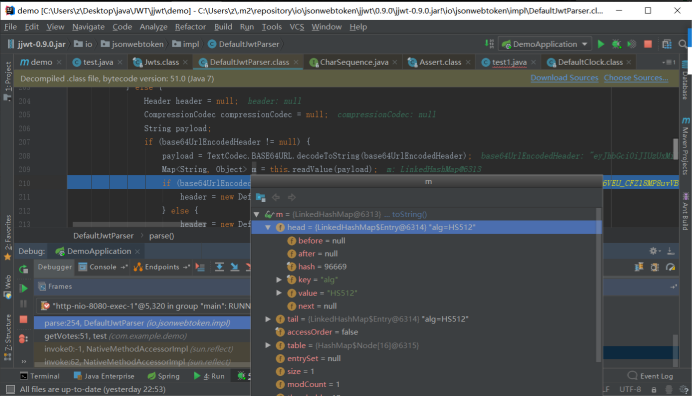Pause program icon in debug sidebar
Image resolution: width=692 pixels, height=396 pixels.
(23, 304)
